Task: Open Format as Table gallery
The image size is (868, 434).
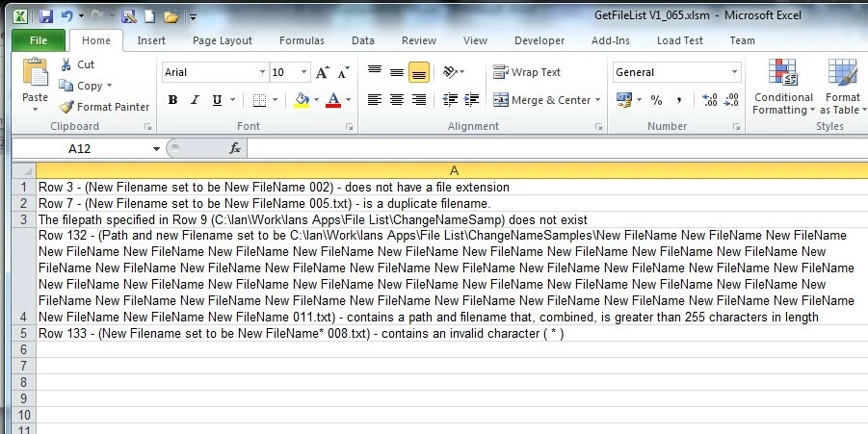Action: tap(843, 87)
